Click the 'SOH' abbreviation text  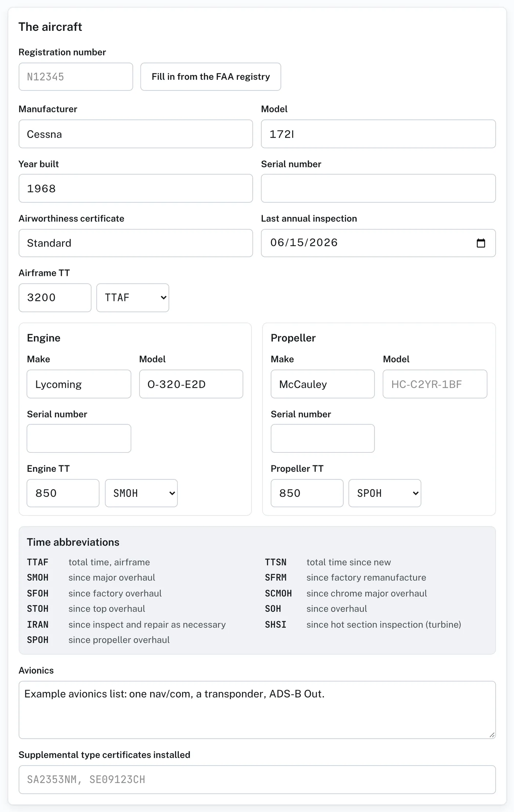273,609
